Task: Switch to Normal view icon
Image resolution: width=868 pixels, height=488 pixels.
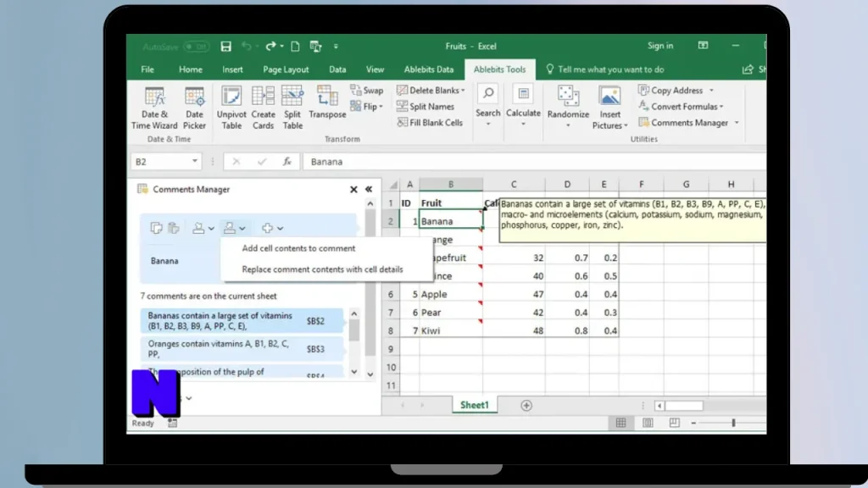Action: 620,424
